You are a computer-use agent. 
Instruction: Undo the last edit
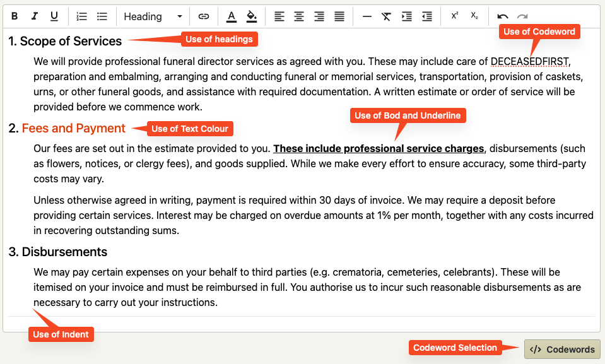click(502, 16)
